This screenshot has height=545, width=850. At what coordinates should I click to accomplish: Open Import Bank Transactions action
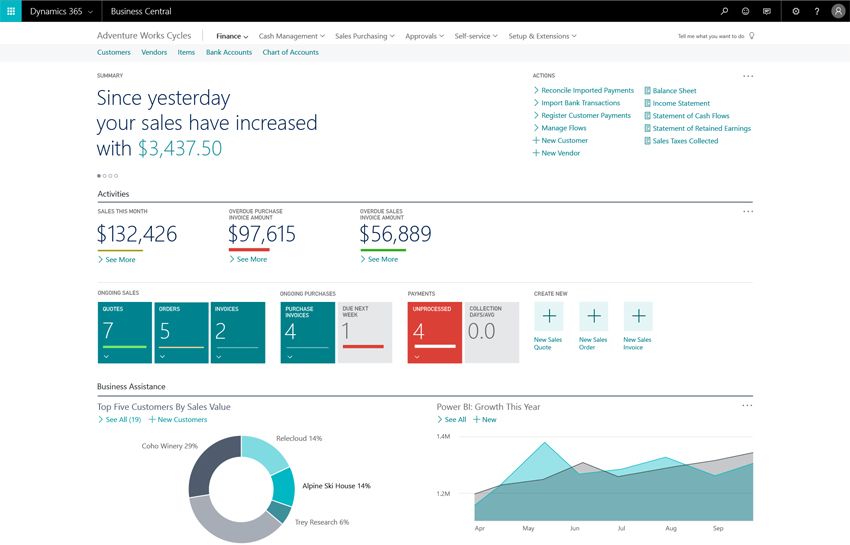point(577,102)
